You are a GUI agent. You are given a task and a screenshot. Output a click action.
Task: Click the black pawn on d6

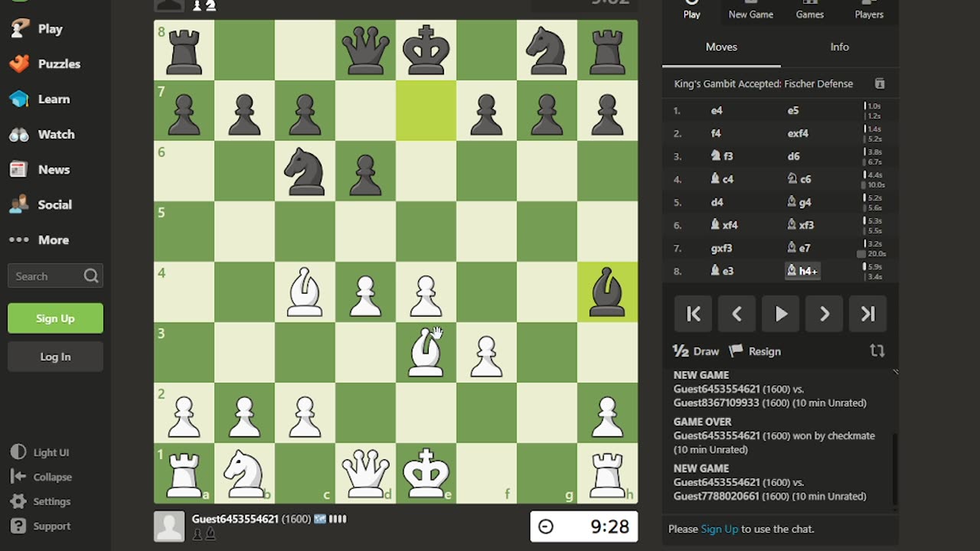365,171
